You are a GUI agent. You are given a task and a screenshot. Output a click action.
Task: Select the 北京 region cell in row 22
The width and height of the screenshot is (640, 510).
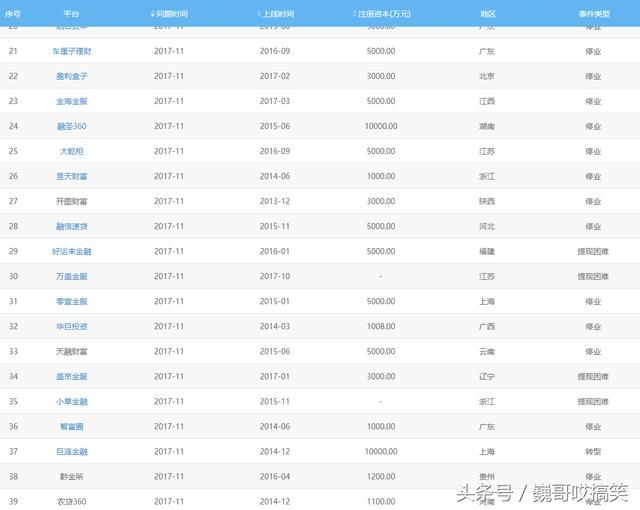pos(487,76)
